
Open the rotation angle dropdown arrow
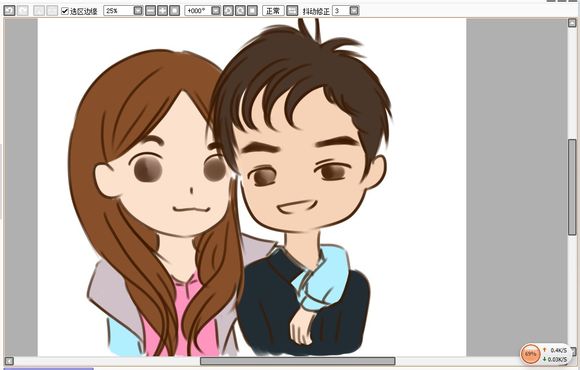[x=216, y=11]
